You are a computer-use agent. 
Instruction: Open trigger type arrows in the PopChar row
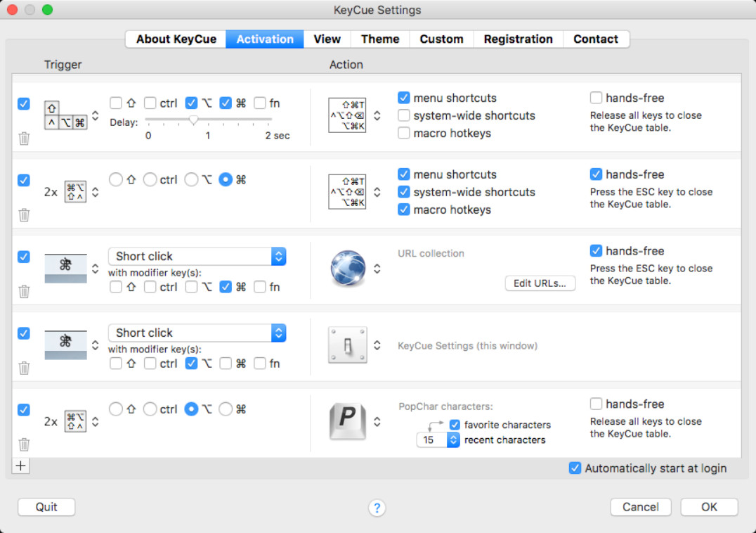[96, 422]
